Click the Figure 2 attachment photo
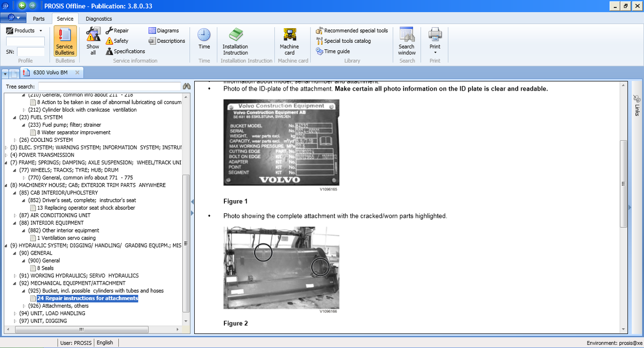Screen dimensions: 644x348 281,268
